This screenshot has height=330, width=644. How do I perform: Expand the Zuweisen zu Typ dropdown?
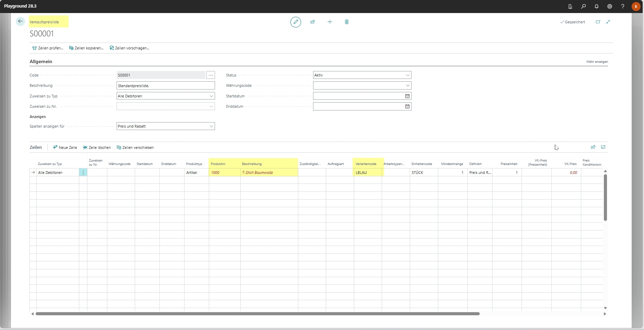(211, 96)
